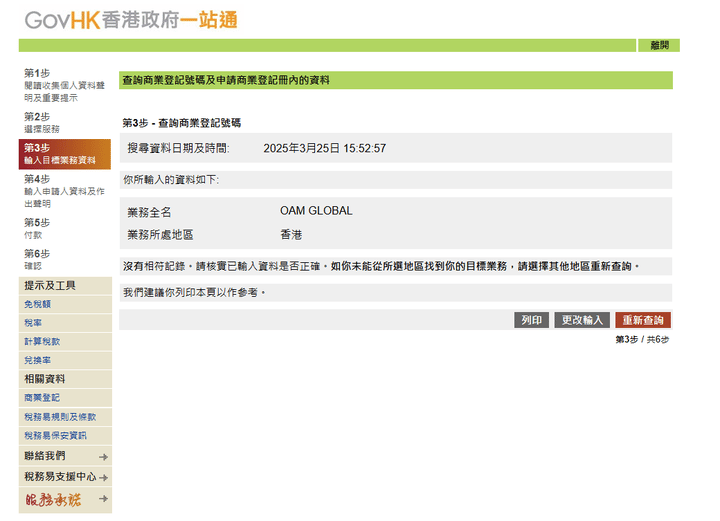Click the 列印 print button
Screen dimensions: 720x521
tap(531, 320)
